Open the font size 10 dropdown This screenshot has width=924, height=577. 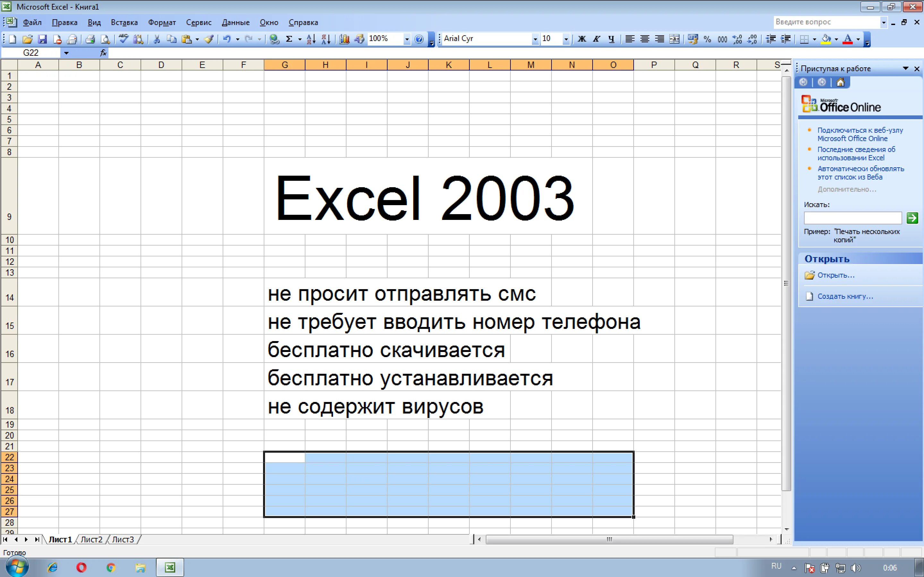point(566,39)
